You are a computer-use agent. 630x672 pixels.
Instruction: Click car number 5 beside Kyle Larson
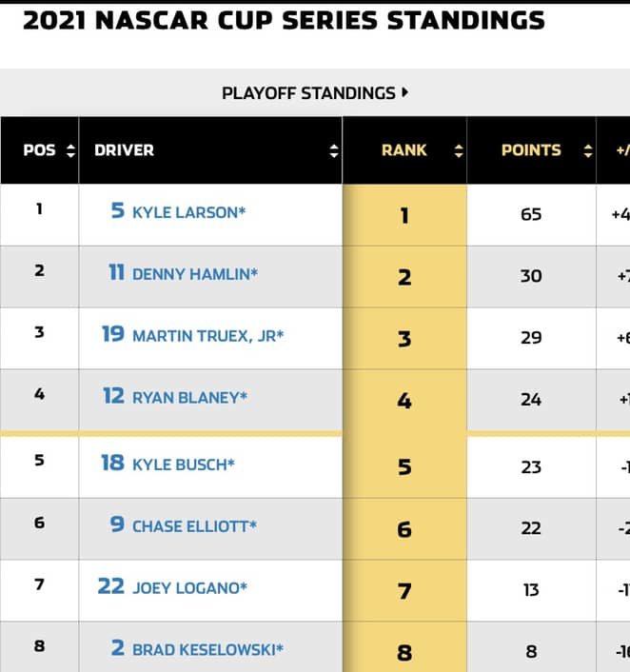[x=118, y=210]
